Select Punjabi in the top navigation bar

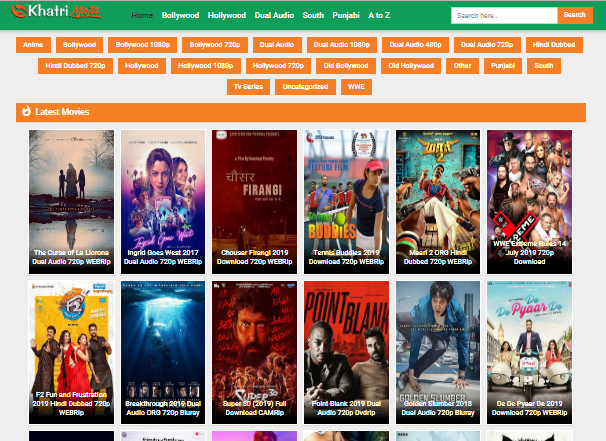pos(346,15)
